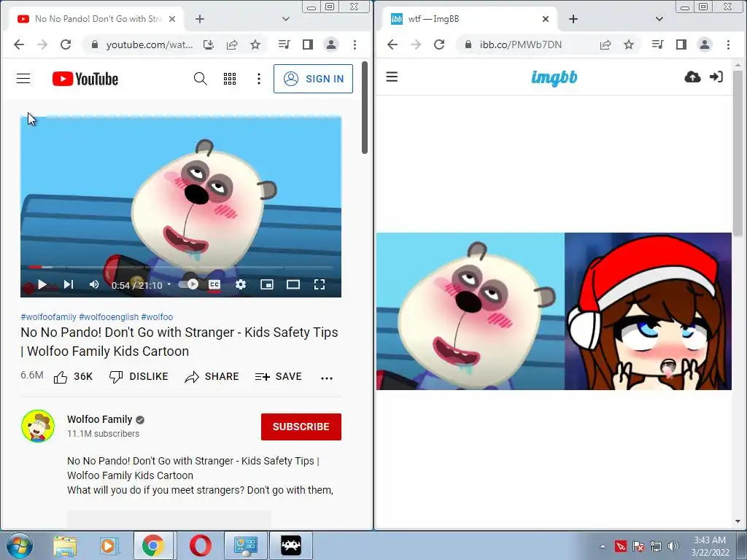Screen dimensions: 747x560
Task: Click the red SUBSCRIBE button
Action: (301, 427)
